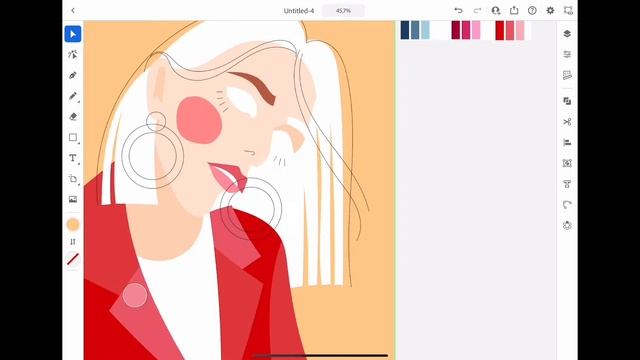Select the pink lips on the face

(228, 178)
